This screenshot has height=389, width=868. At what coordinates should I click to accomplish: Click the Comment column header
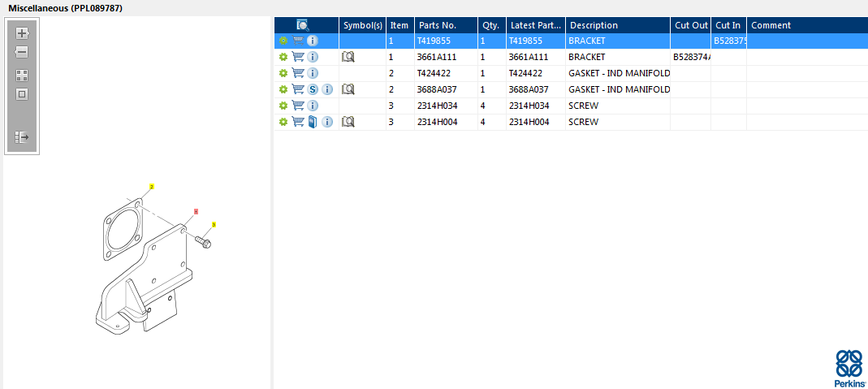click(807, 25)
